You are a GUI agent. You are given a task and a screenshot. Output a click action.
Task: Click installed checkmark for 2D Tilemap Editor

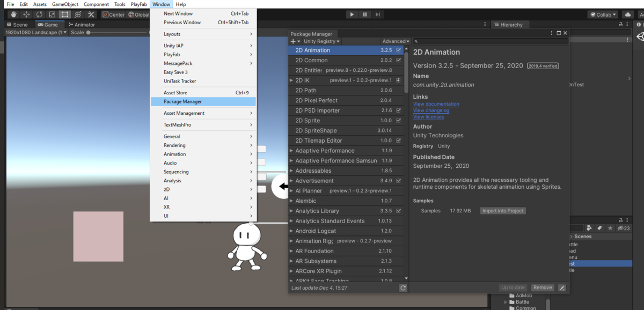point(398,141)
